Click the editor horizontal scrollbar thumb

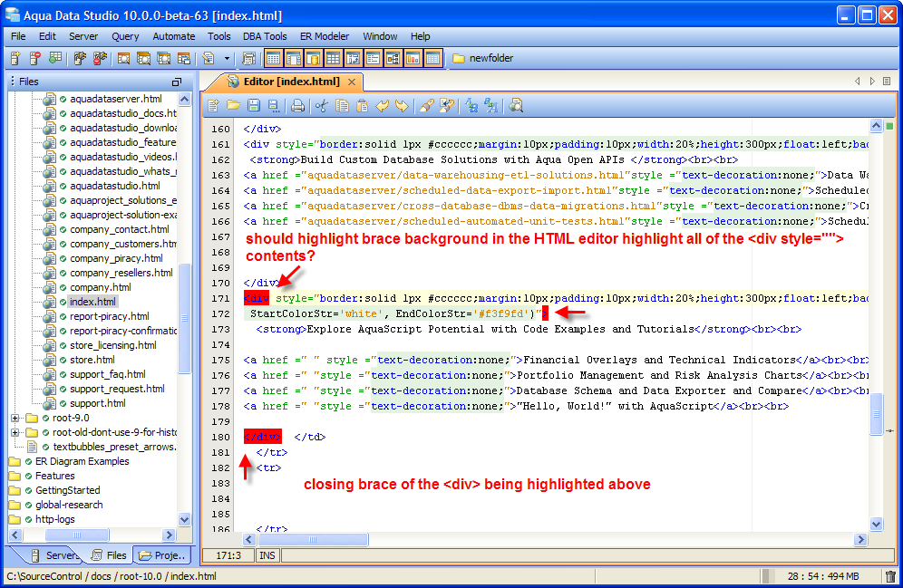313,540
